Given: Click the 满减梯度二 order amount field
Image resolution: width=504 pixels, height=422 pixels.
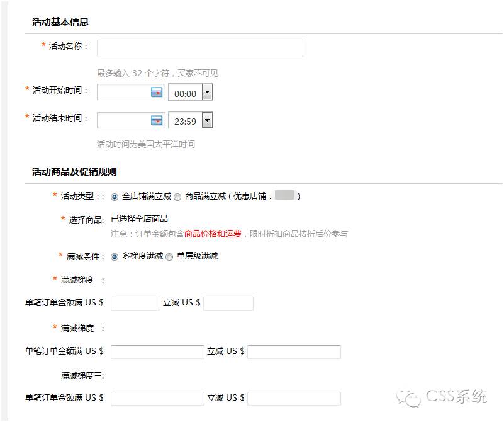Looking at the screenshot, I should 157,351.
